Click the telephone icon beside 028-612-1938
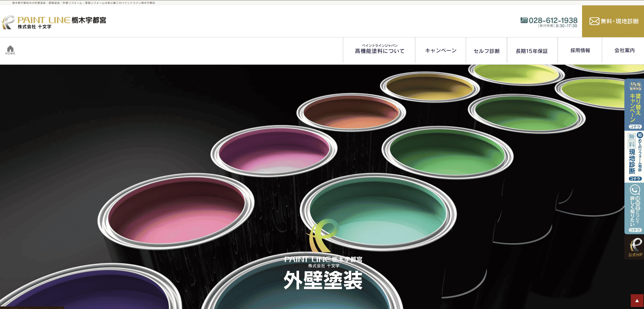 pos(524,20)
